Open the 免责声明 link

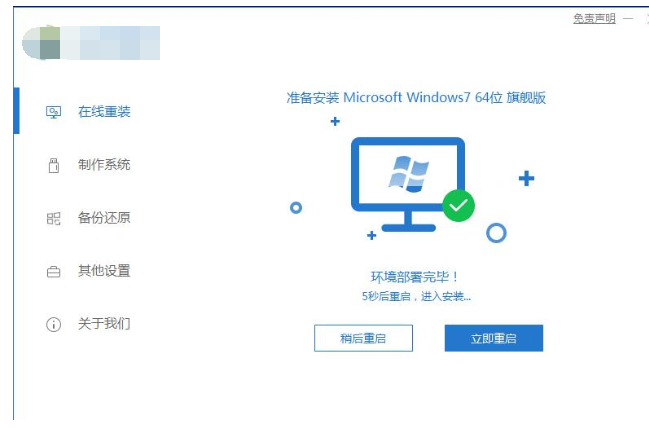pyautogui.click(x=594, y=19)
